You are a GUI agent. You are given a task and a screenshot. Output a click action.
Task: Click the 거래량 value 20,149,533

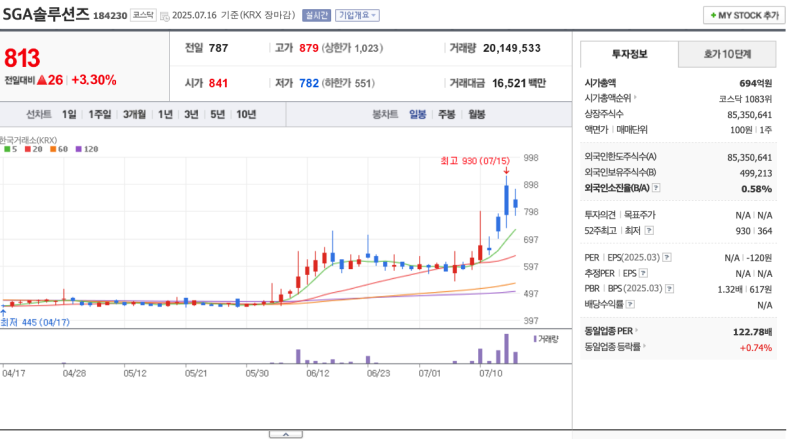(512, 48)
